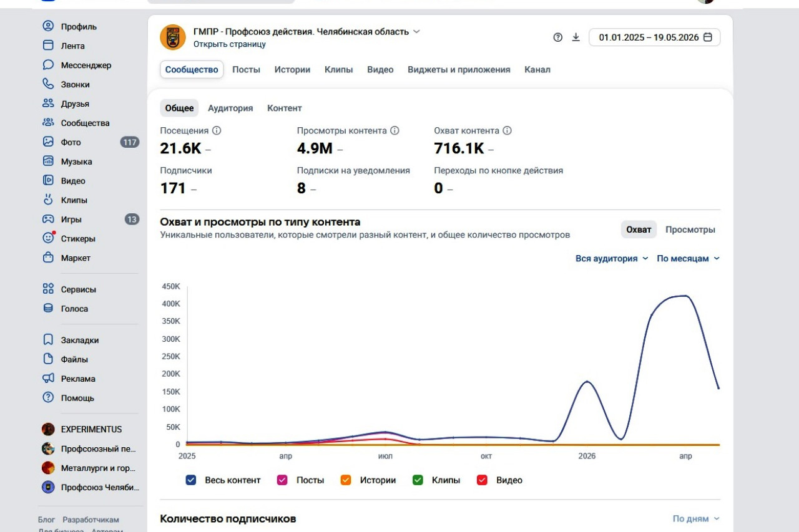This screenshot has height=532, width=799.
Task: Go to Лента feed icon
Action: [x=48, y=46]
